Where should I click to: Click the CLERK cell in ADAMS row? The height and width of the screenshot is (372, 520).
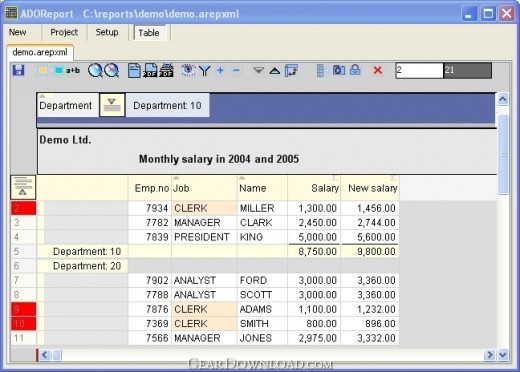[x=204, y=309]
